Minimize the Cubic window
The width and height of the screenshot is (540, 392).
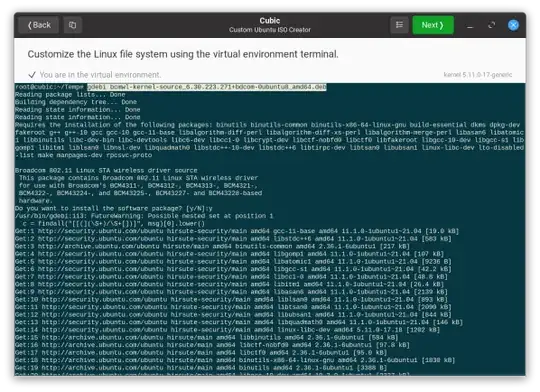[470, 25]
